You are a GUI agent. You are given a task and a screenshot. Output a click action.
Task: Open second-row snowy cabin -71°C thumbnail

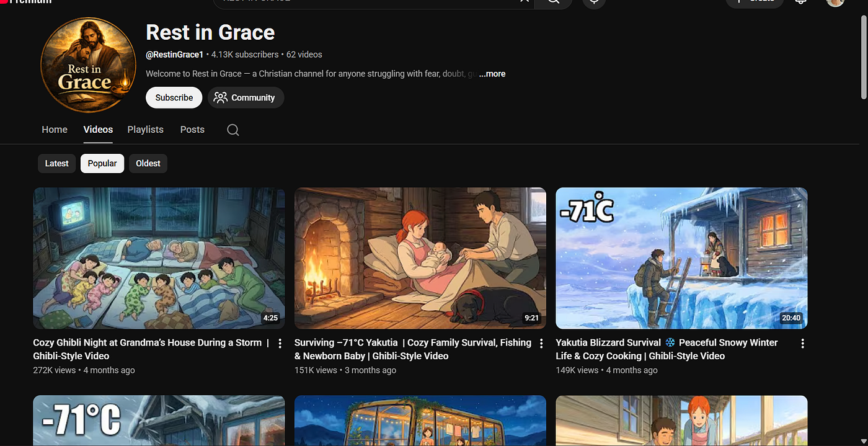coord(159,421)
